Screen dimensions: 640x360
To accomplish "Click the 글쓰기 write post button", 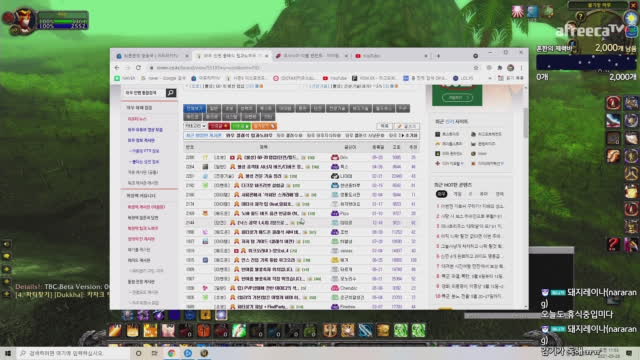I will (407, 126).
